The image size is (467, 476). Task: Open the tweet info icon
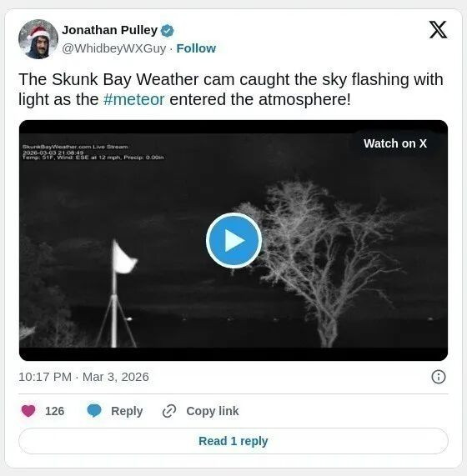439,377
